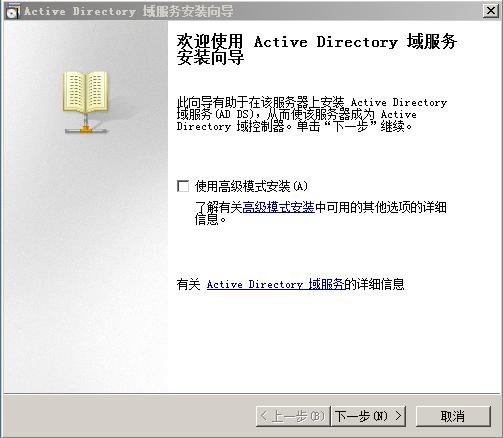Click the 的详细信息 text after the link
This screenshot has width=503, height=438.
point(374,284)
